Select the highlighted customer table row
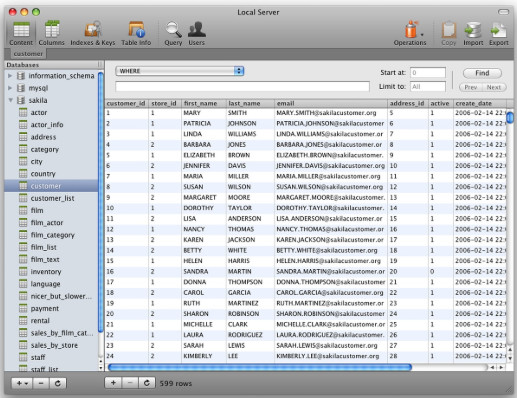The width and height of the screenshot is (517, 398). point(51,186)
